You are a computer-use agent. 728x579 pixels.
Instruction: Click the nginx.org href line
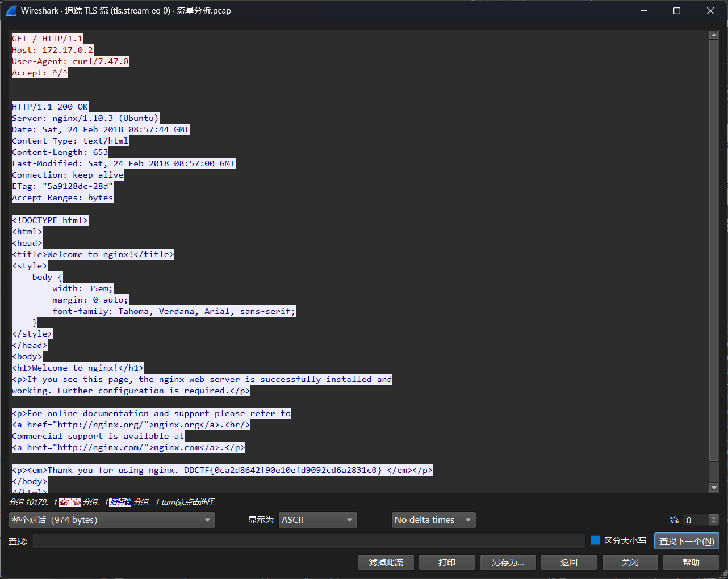(131, 425)
